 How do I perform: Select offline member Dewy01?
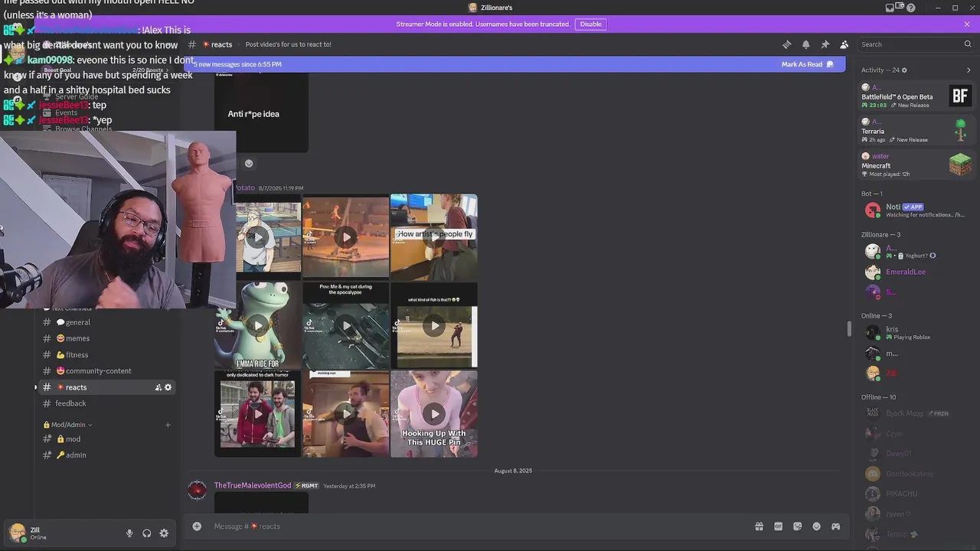pyautogui.click(x=916, y=453)
